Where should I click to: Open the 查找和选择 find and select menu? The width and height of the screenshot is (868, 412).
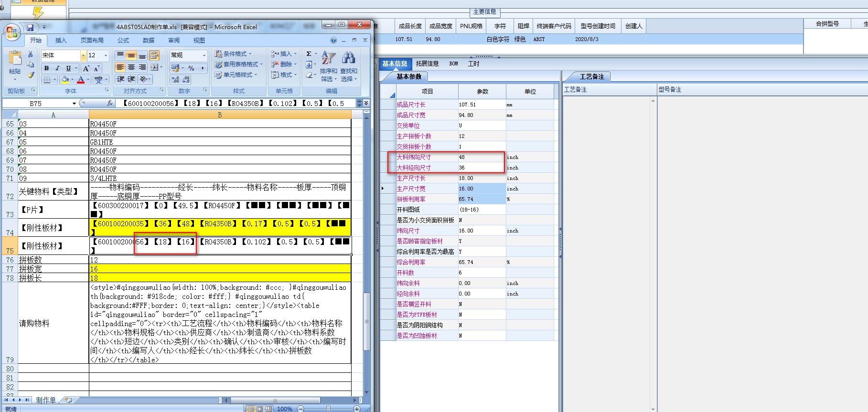tap(349, 66)
